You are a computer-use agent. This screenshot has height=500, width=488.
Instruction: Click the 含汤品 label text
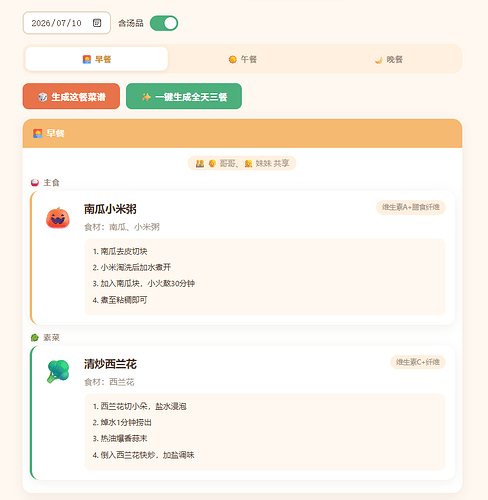tap(131, 23)
